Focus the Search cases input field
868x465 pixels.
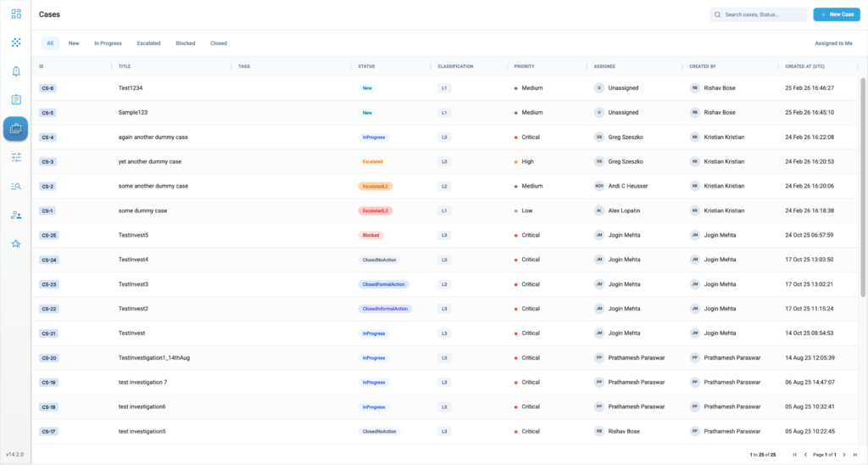759,14
